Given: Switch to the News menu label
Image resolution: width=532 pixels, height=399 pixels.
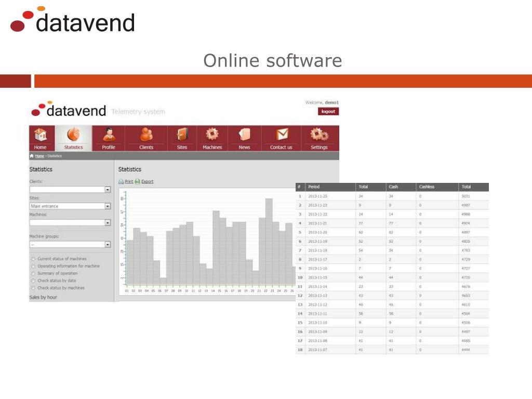Looking at the screenshot, I should coord(244,147).
